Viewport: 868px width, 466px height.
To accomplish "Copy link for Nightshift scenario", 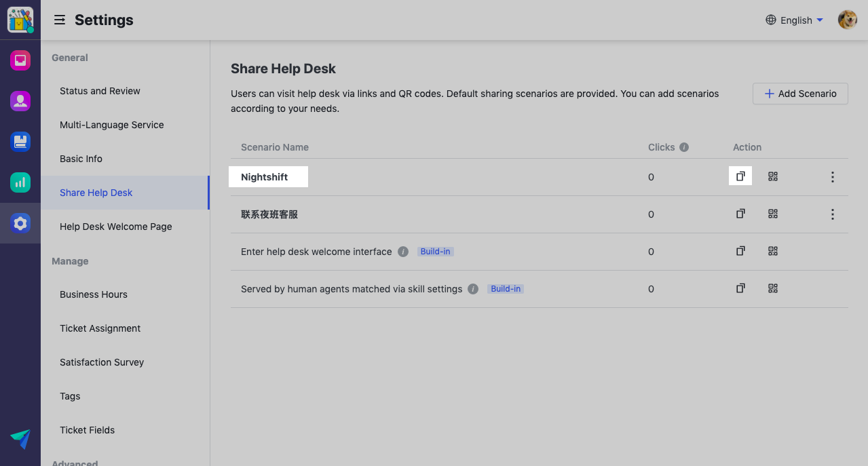I will (740, 176).
